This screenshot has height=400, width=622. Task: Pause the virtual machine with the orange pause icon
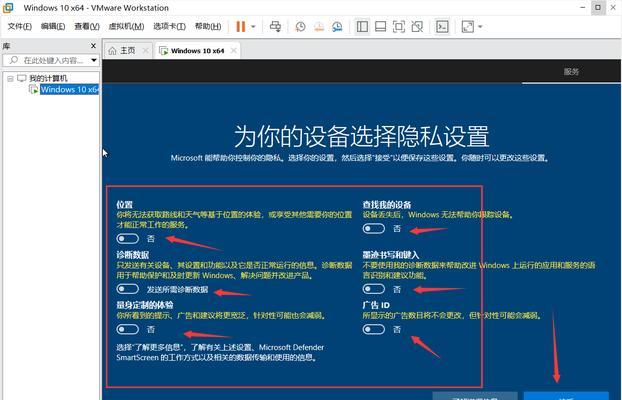tap(240, 27)
